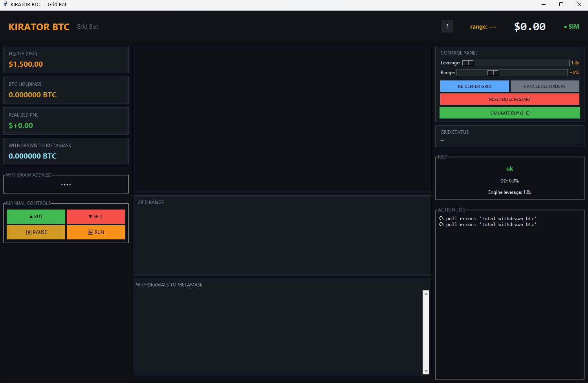Click the feather app icon in title bar
This screenshot has width=588, height=383.
(5, 4)
